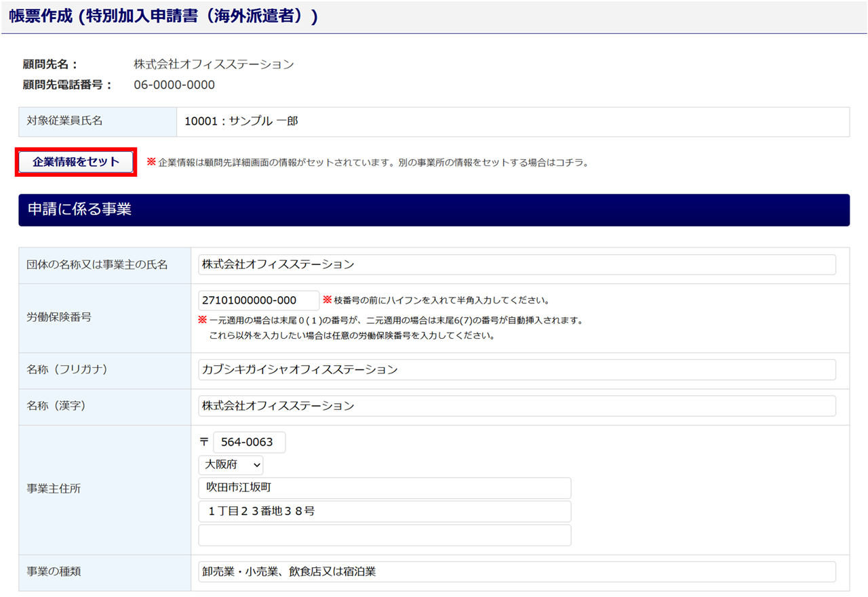Click the phone number 06-0000-0000

[x=174, y=85]
